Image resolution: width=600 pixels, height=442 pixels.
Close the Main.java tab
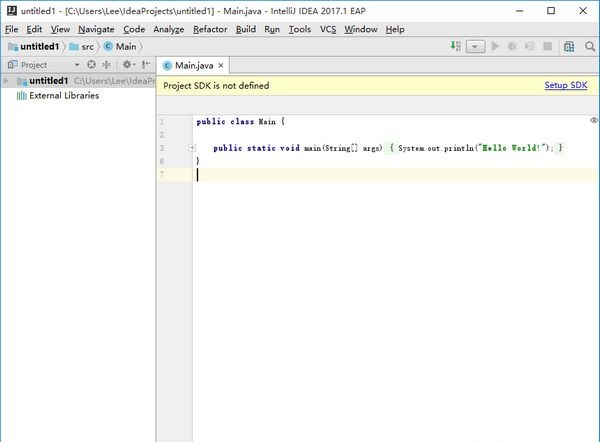(x=221, y=65)
